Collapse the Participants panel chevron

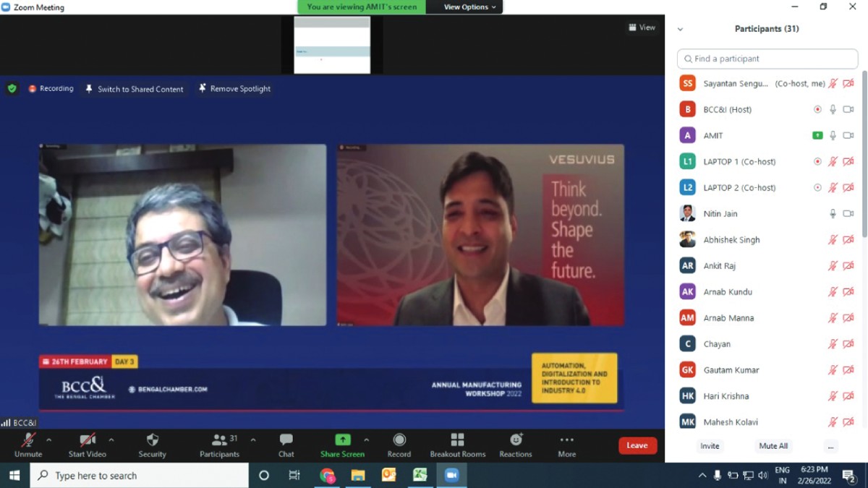(x=680, y=30)
